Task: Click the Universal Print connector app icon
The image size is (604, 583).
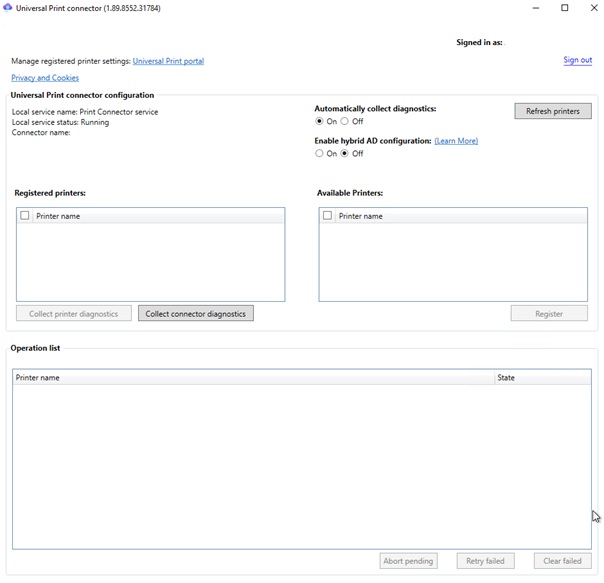Action: 7,8
